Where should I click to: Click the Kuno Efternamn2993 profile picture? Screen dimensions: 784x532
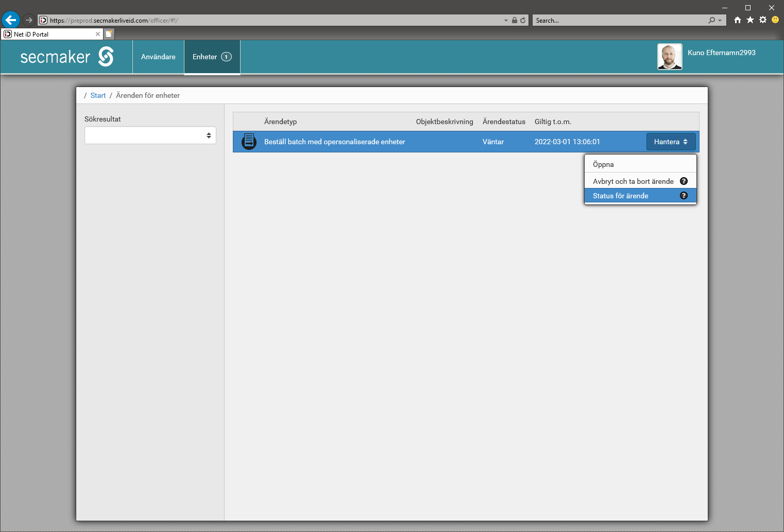(670, 57)
